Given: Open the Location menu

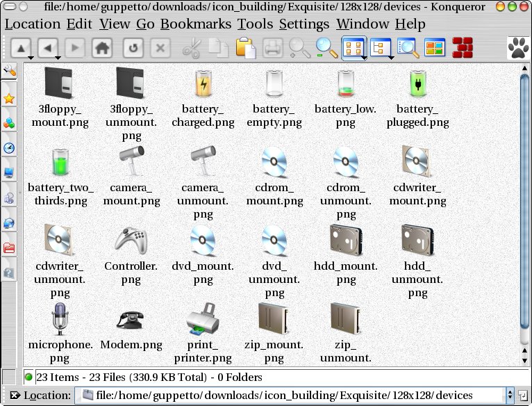Looking at the screenshot, I should [x=33, y=24].
